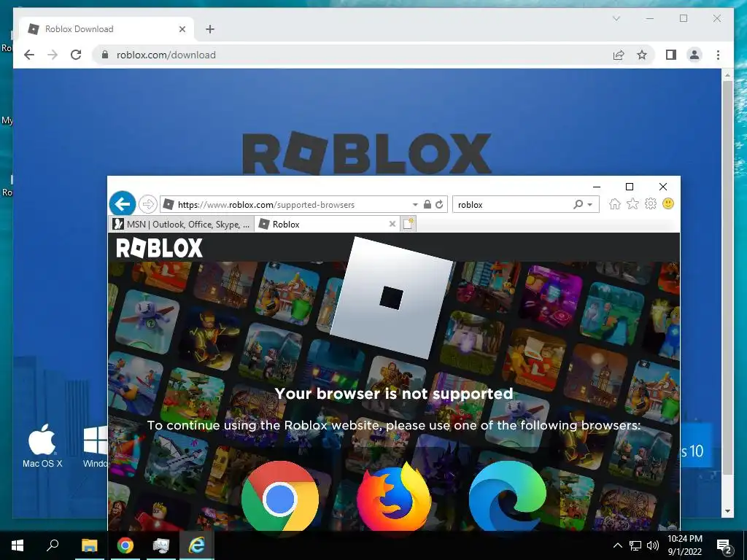
Task: Click the magnifier search icon in Internet Explorer
Action: click(578, 205)
